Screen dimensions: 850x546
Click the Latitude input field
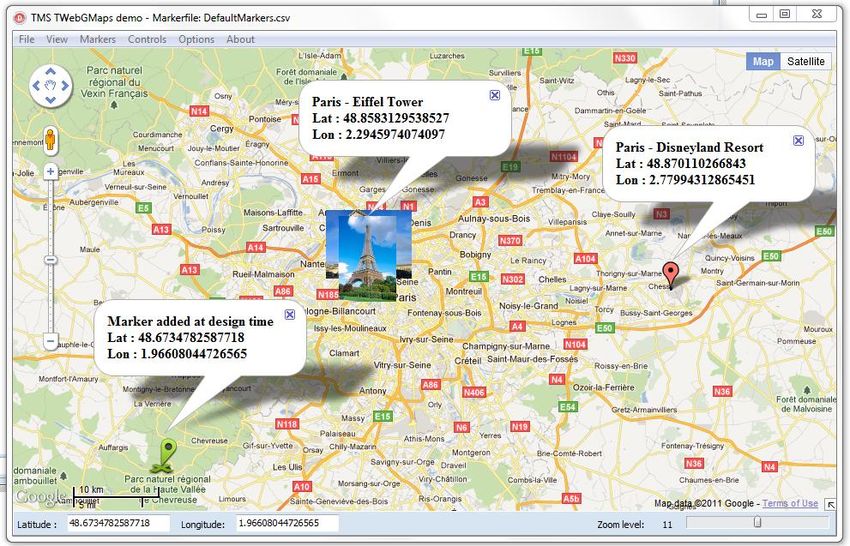pos(118,523)
